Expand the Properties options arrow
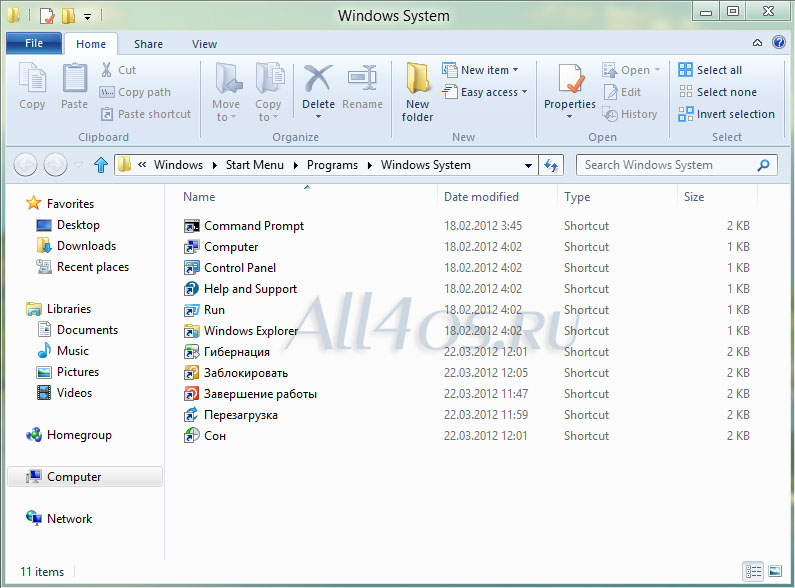 click(x=569, y=117)
